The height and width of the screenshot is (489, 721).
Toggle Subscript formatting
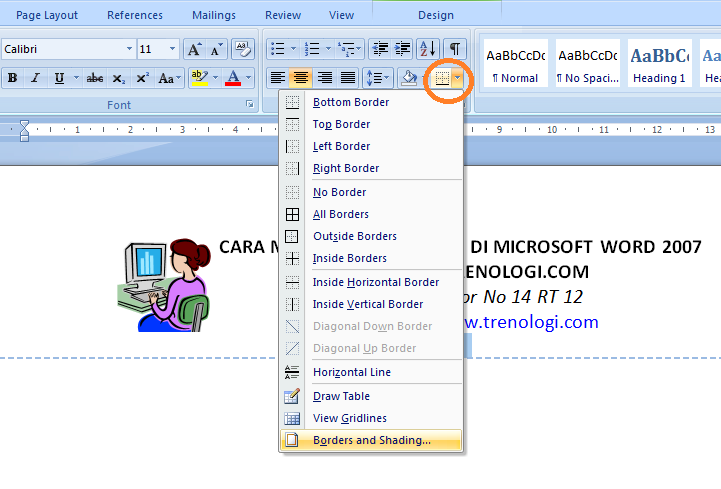118,78
